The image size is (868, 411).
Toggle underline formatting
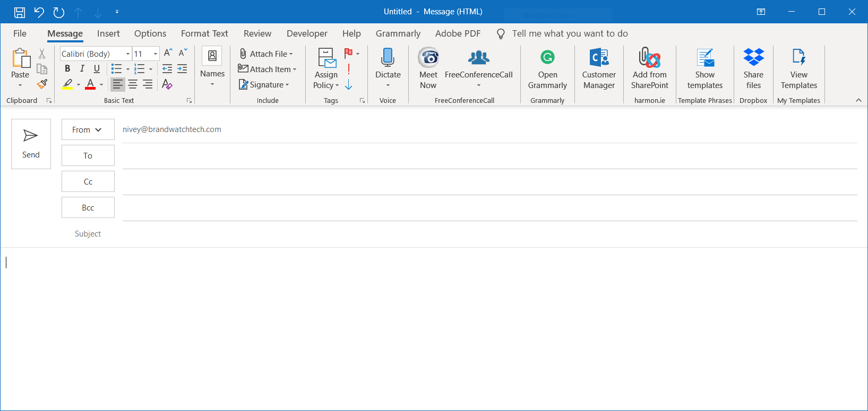tap(97, 68)
